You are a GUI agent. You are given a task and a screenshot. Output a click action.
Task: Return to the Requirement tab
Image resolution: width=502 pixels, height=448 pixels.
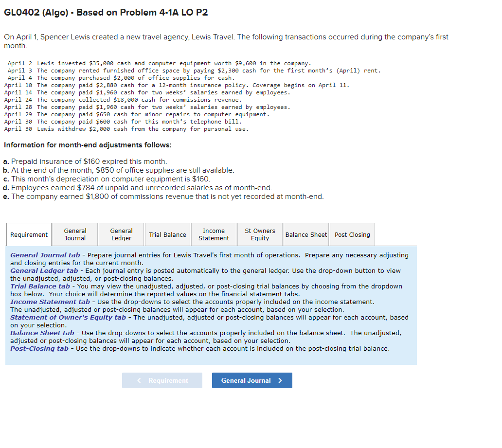(x=29, y=234)
